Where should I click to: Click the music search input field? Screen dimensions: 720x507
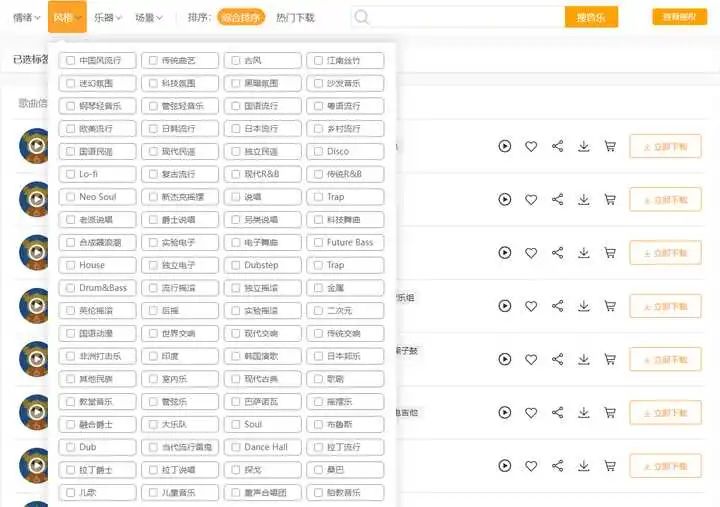click(466, 17)
